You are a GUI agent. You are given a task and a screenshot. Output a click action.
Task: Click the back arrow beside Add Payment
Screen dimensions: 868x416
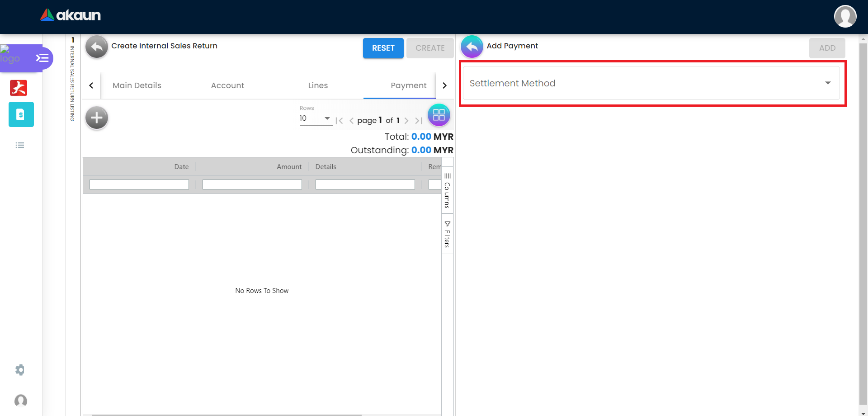[472, 47]
